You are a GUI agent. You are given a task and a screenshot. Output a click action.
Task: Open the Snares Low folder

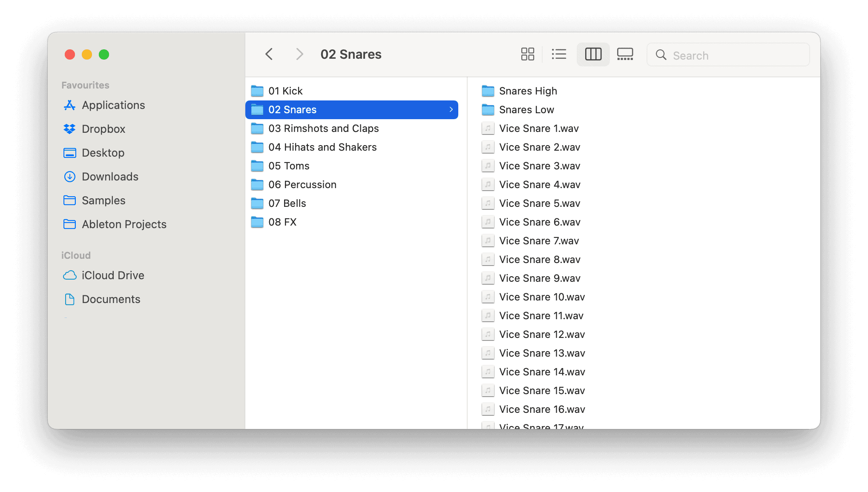(x=526, y=110)
